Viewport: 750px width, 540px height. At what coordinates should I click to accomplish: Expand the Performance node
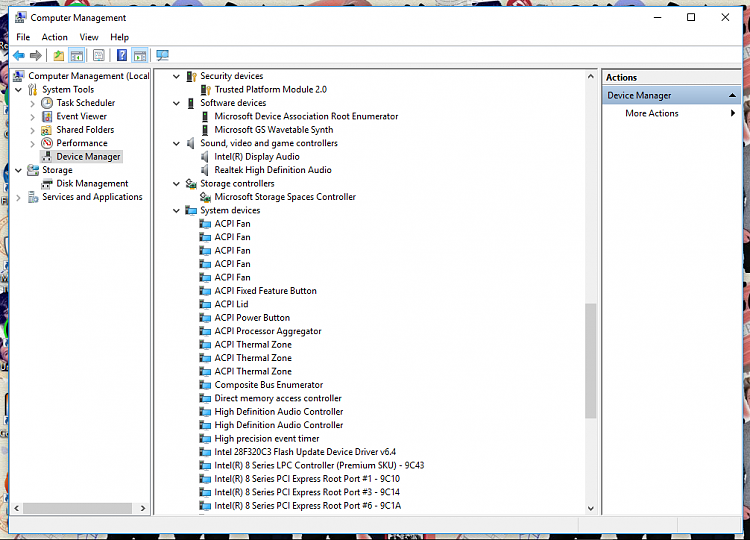pos(33,143)
